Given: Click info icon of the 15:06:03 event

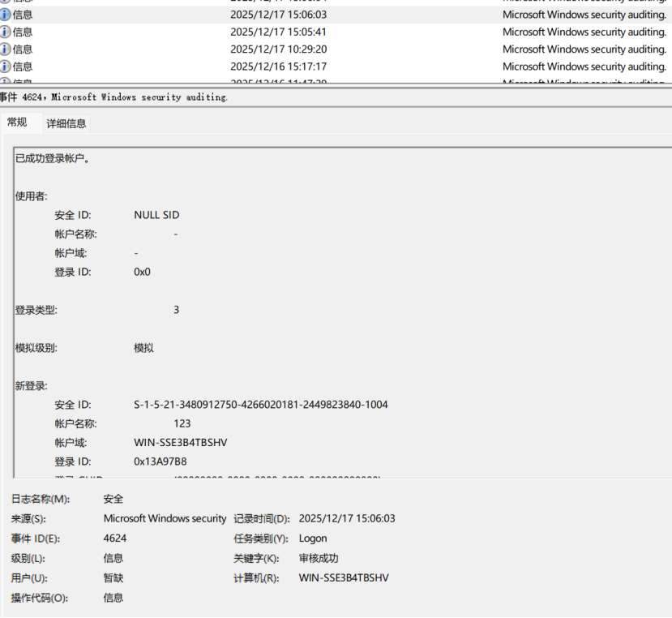Looking at the screenshot, I should coord(6,15).
